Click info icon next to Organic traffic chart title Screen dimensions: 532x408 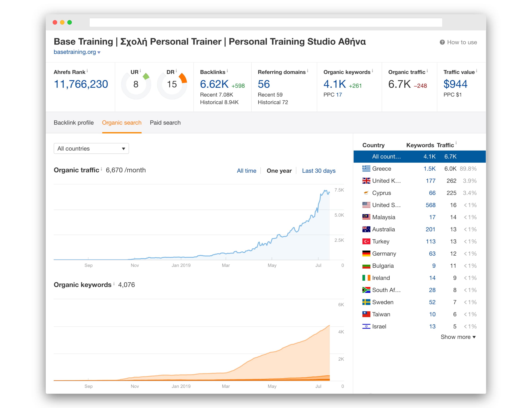(101, 169)
